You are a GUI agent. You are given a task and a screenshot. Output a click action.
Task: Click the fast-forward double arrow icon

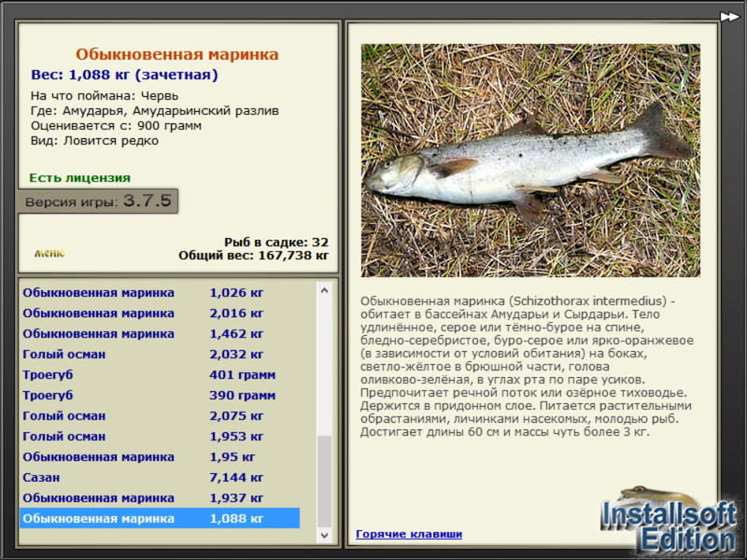coord(729,17)
